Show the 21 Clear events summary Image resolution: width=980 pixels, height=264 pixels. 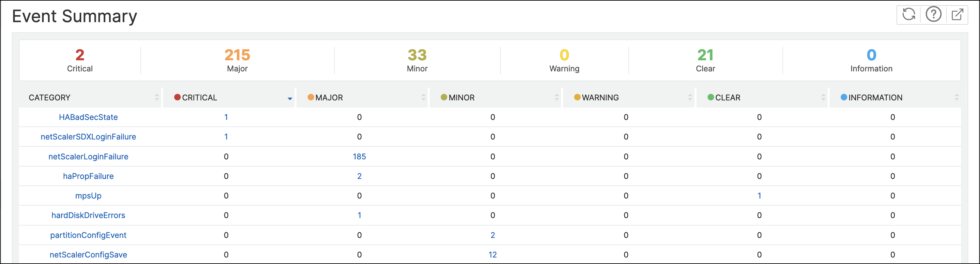(x=705, y=60)
